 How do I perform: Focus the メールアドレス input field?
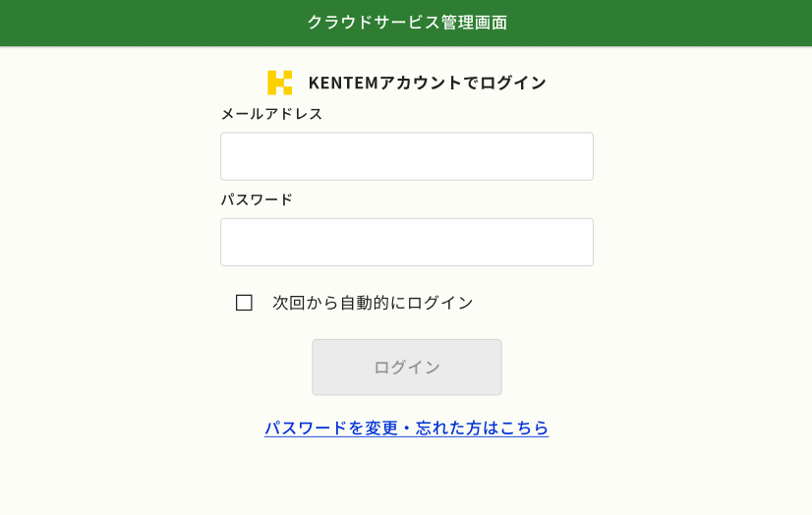(406, 156)
